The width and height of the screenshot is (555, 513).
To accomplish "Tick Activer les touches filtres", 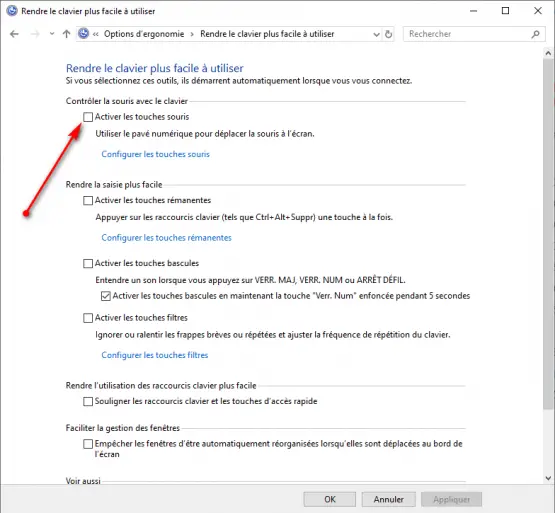I will (x=88, y=318).
